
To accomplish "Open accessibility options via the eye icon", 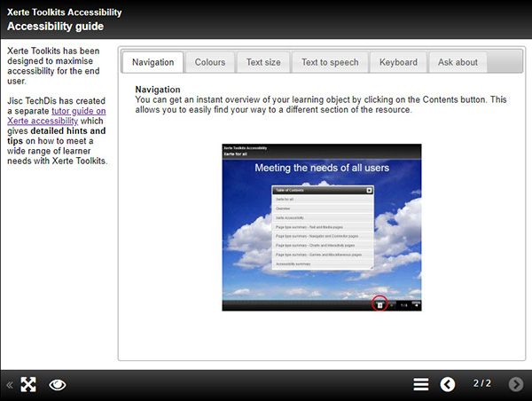I will (58, 385).
